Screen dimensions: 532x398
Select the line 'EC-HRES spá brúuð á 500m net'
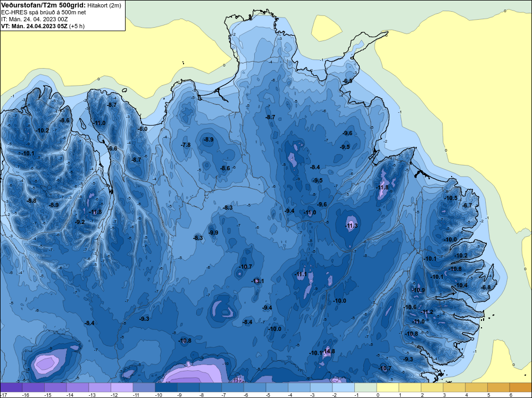44,12
